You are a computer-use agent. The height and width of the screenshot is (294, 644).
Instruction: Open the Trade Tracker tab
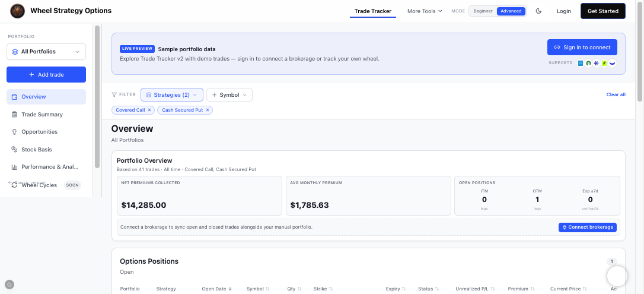[373, 11]
